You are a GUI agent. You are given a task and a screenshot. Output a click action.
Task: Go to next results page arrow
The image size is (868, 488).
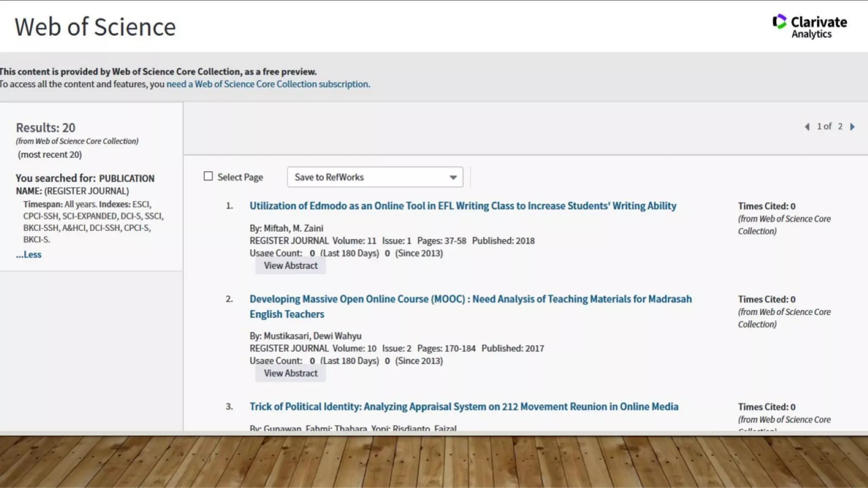[x=852, y=127]
